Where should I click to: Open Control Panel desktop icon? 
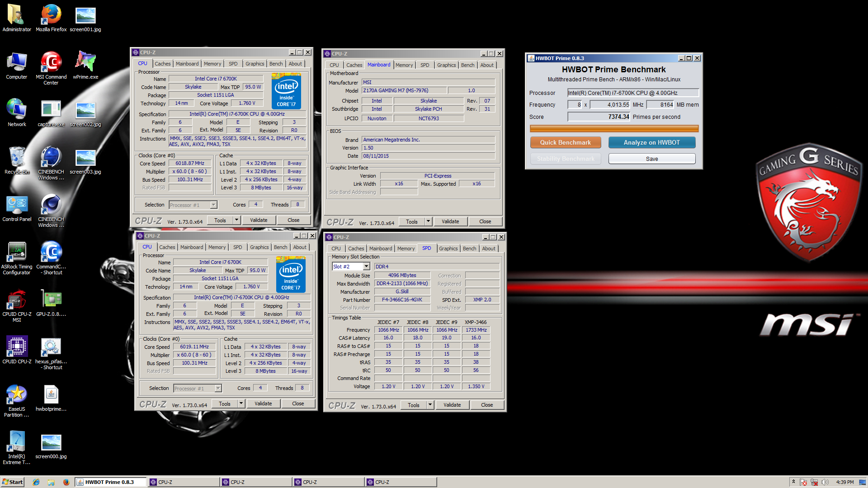(x=17, y=208)
